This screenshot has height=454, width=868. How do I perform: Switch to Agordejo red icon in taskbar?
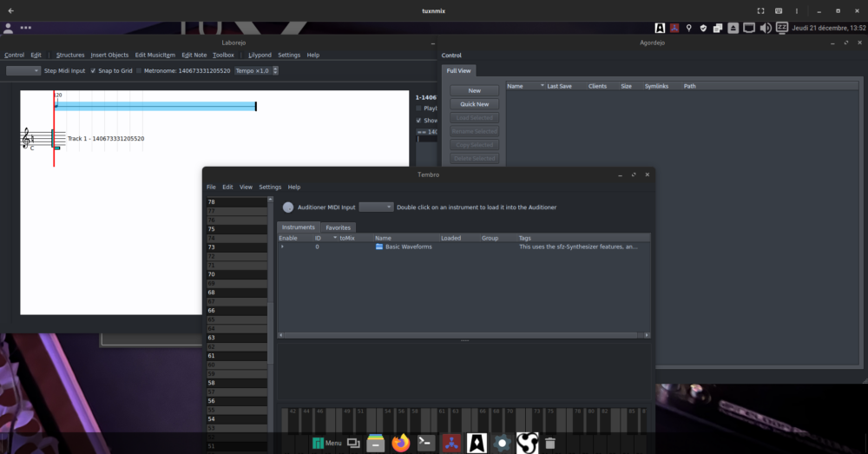(451, 443)
